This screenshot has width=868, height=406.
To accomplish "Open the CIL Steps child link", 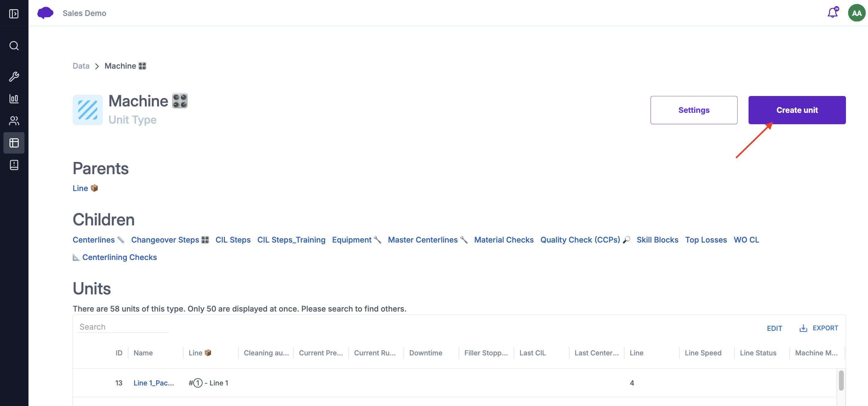I will (x=233, y=239).
